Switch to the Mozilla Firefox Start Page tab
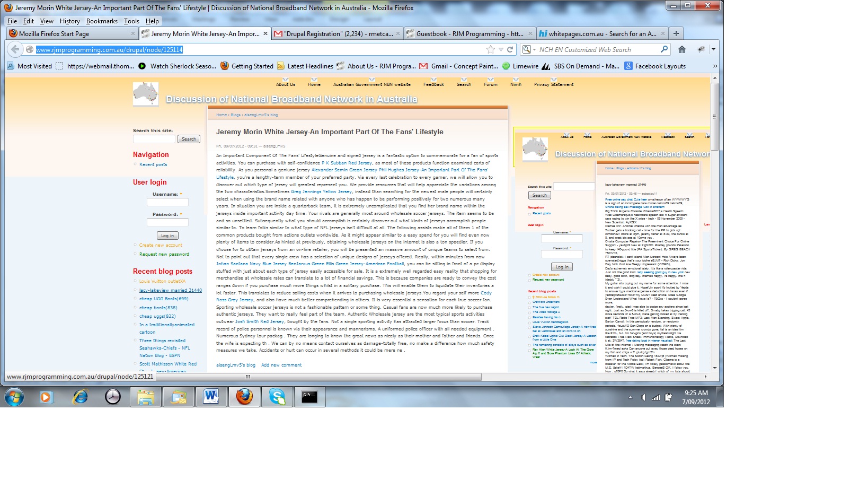 click(73, 33)
